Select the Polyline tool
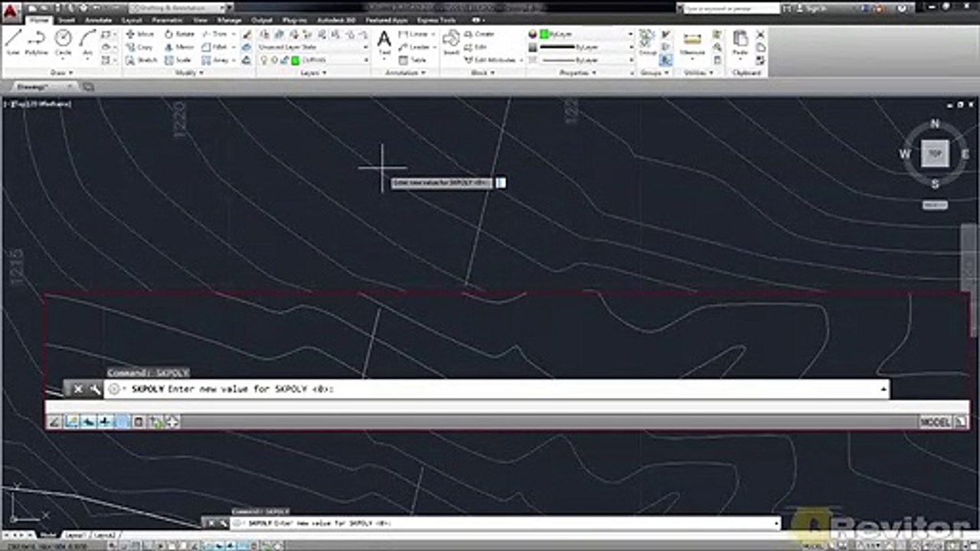Image resolution: width=980 pixels, height=551 pixels. [37, 41]
